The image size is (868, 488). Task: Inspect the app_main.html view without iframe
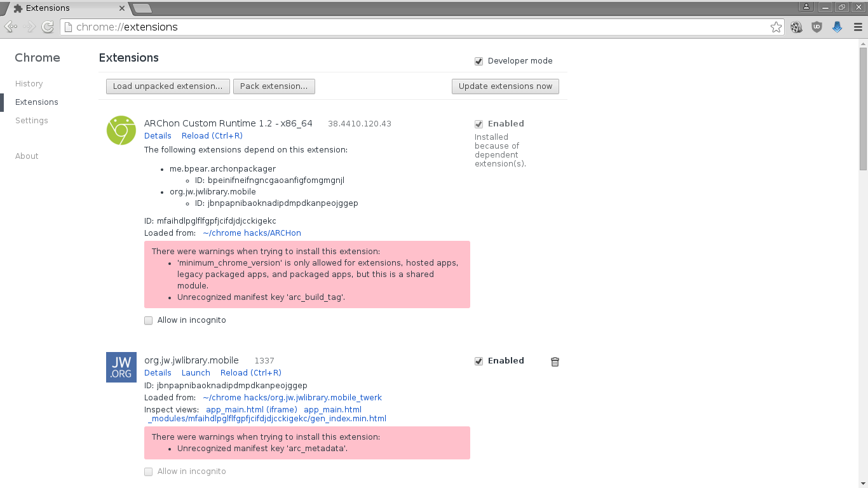(332, 409)
